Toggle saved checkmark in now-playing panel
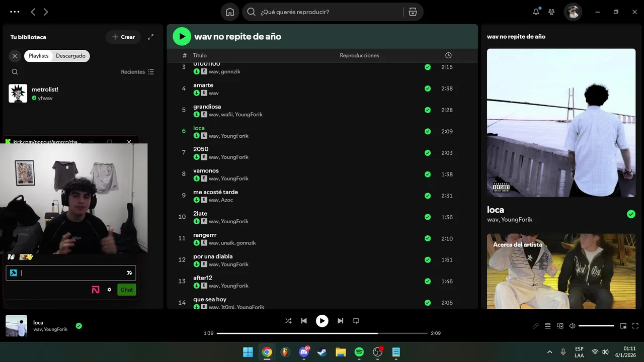644x362 pixels. tap(631, 214)
